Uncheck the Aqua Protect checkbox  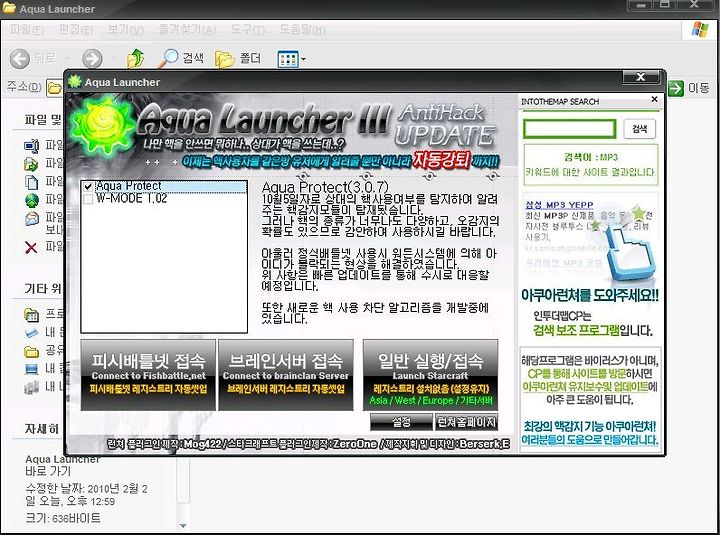click(x=88, y=186)
